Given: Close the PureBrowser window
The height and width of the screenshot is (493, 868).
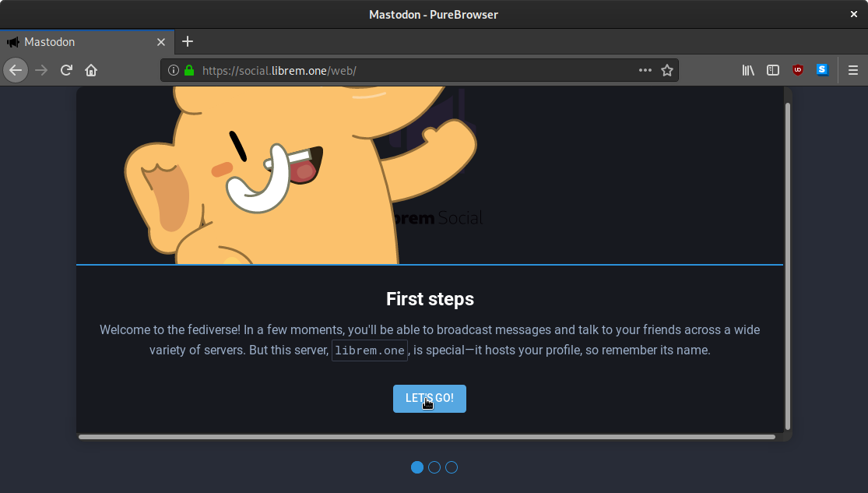Looking at the screenshot, I should point(854,14).
